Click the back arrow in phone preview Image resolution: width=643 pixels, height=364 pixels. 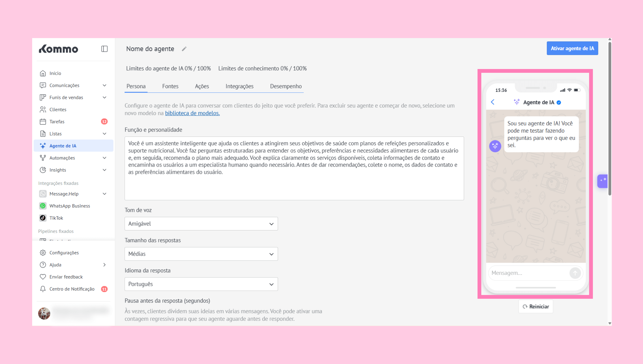[492, 102]
